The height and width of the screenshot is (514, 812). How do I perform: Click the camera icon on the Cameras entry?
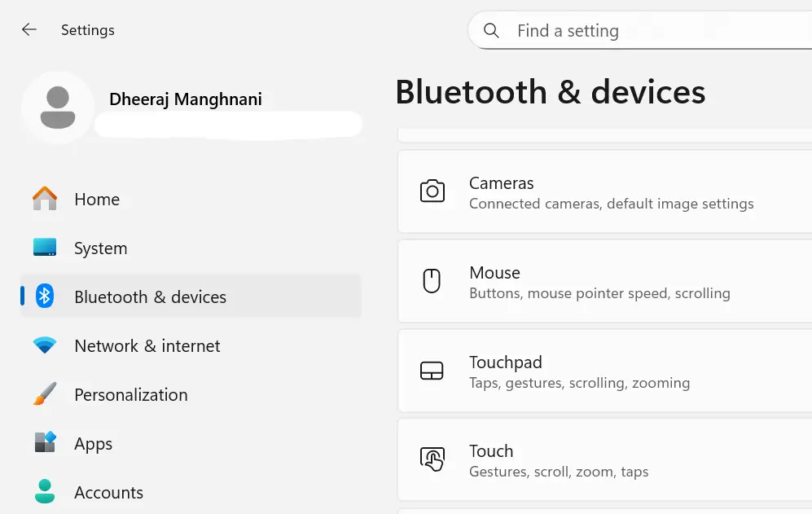[x=432, y=191]
